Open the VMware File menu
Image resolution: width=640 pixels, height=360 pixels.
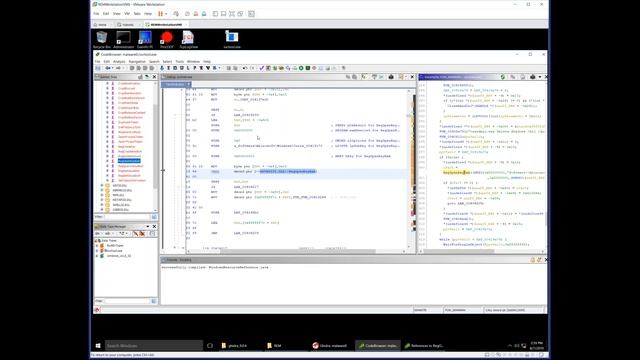click(96, 14)
